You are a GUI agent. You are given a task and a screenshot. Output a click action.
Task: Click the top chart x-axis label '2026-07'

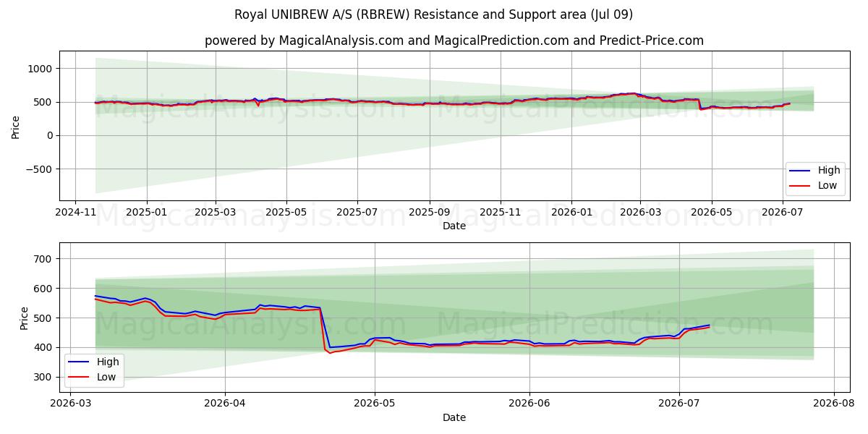click(782, 213)
